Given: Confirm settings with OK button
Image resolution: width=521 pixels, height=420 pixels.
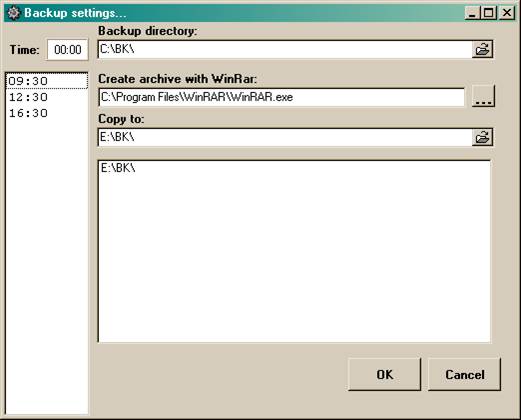Looking at the screenshot, I should [385, 374].
